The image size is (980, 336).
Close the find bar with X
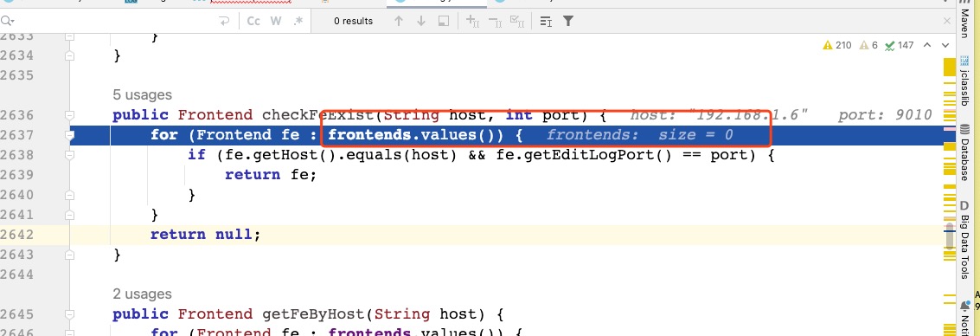point(947,21)
